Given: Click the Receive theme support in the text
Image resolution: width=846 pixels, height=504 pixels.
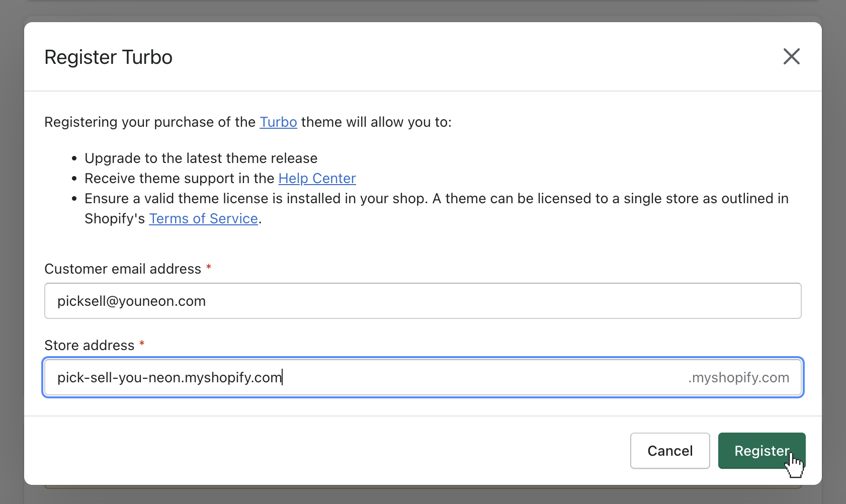Looking at the screenshot, I should (x=179, y=179).
